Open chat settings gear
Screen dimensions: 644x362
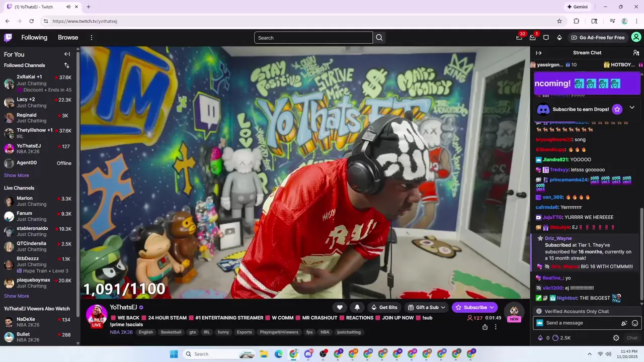(x=616, y=338)
